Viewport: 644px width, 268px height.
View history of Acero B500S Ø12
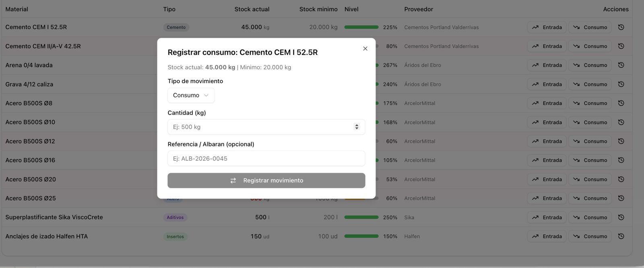[x=621, y=141]
